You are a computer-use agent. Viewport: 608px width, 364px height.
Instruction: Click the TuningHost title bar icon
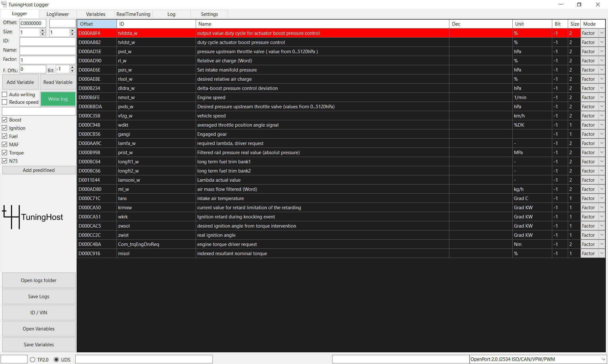pos(4,4)
